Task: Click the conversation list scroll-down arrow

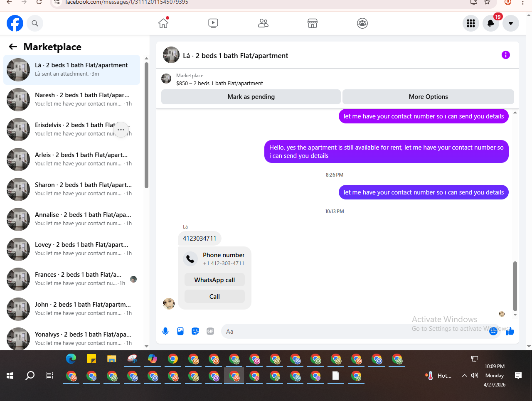Action: [x=146, y=346]
